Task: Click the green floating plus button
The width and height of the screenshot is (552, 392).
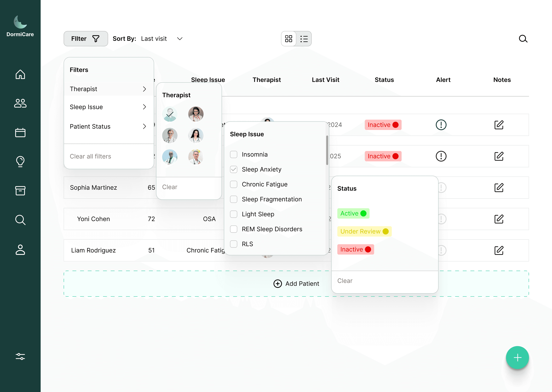Action: 517,358
